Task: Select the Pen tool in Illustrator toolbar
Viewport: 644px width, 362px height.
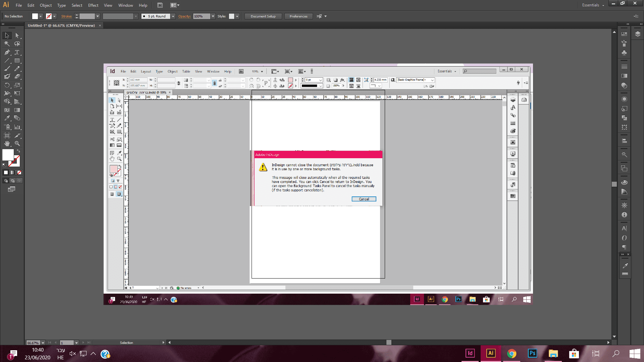Action: coord(7,52)
